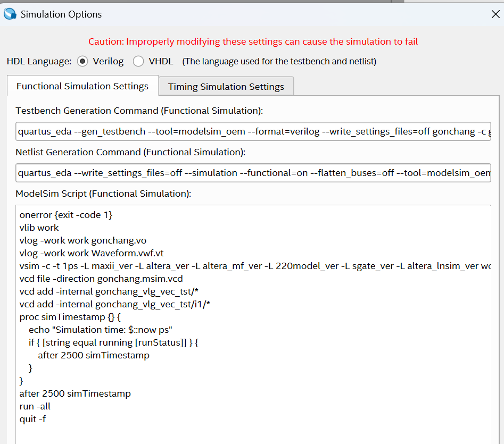Viewport: 504px width, 444px height.
Task: Click the Quartus icon in title bar
Action: pyautogui.click(x=10, y=14)
